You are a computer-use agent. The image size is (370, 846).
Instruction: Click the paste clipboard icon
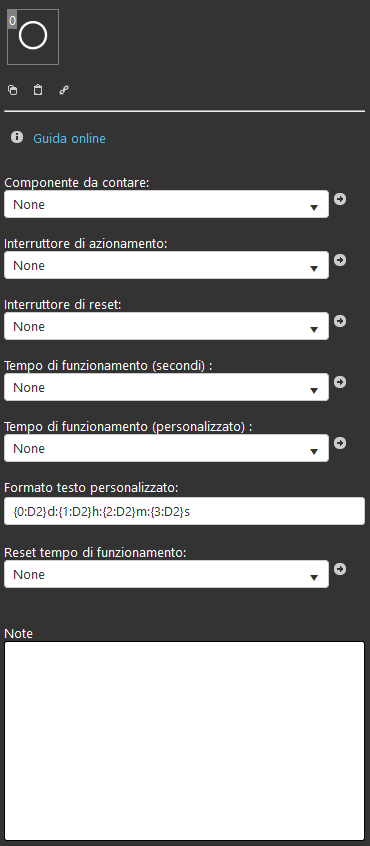click(x=38, y=90)
